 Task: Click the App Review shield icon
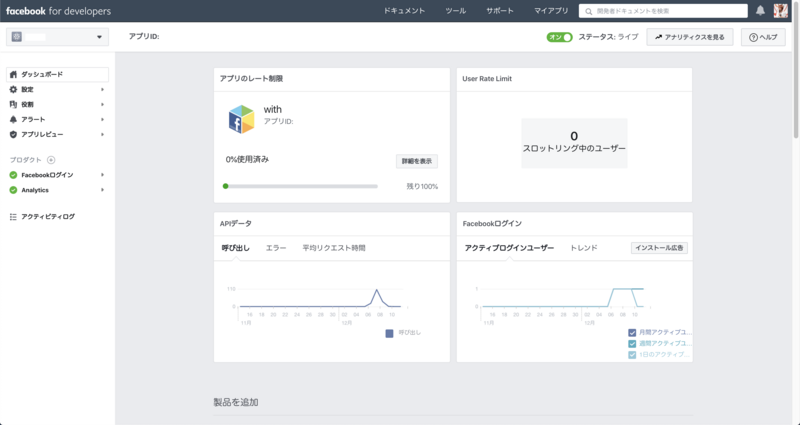point(14,134)
